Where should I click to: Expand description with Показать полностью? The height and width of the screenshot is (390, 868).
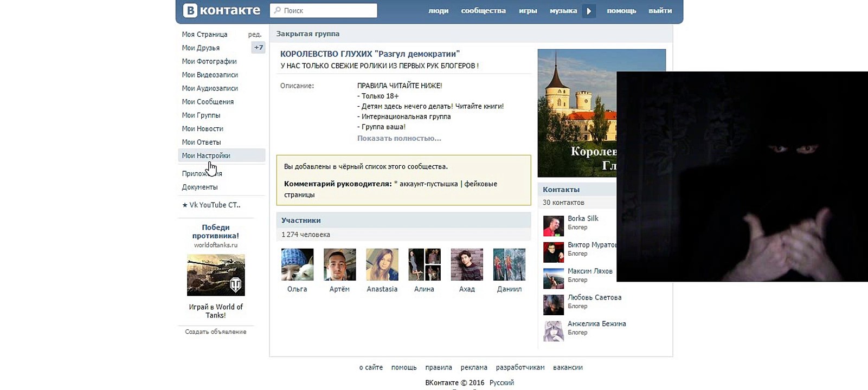398,138
